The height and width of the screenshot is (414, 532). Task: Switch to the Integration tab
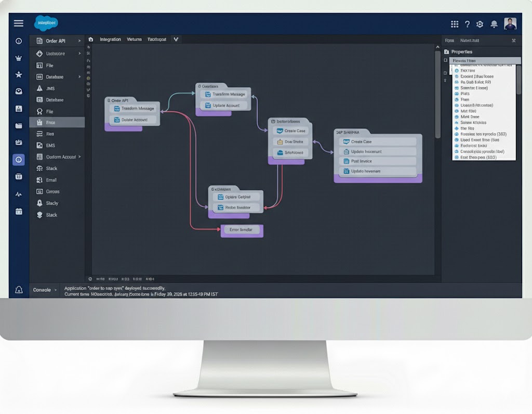[110, 40]
